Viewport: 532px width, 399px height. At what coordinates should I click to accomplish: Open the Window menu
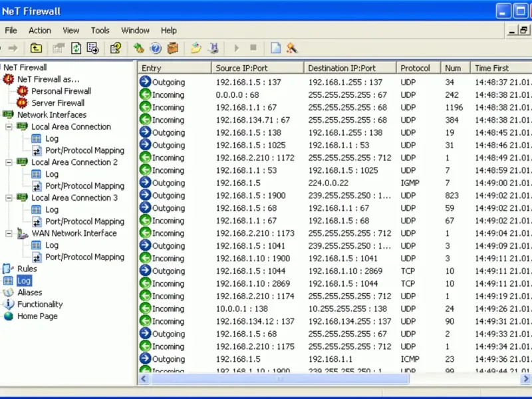[136, 31]
